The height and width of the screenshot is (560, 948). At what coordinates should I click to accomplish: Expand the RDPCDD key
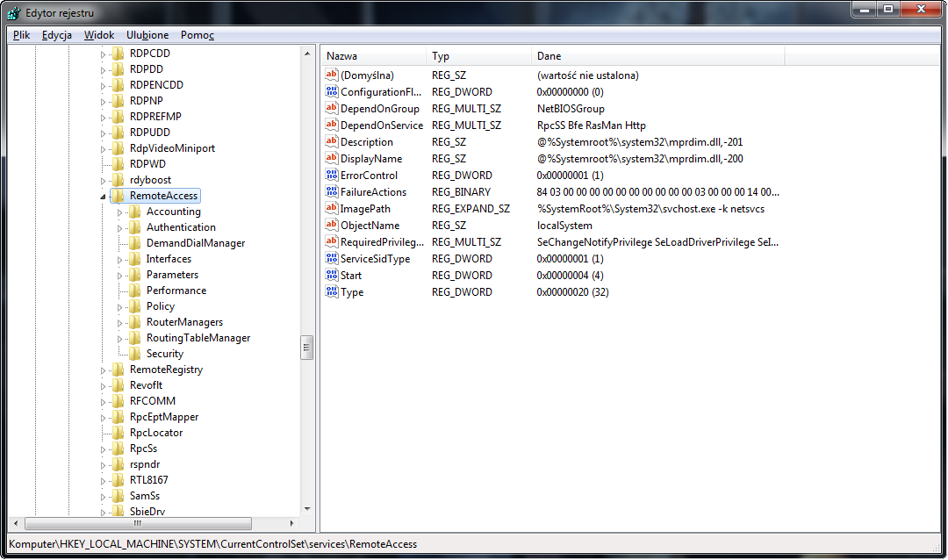(103, 54)
